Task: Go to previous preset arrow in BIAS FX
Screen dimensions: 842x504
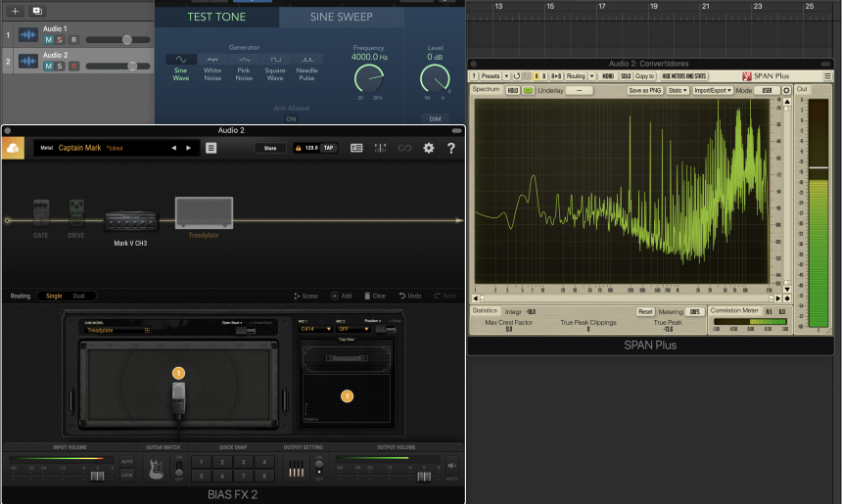Action: [x=174, y=148]
